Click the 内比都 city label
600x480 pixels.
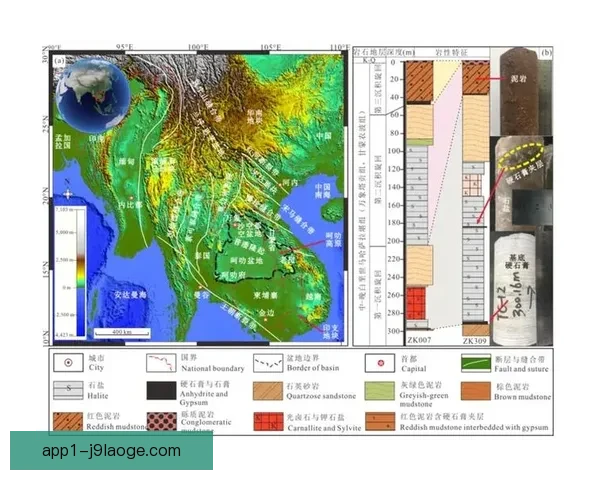coord(130,205)
